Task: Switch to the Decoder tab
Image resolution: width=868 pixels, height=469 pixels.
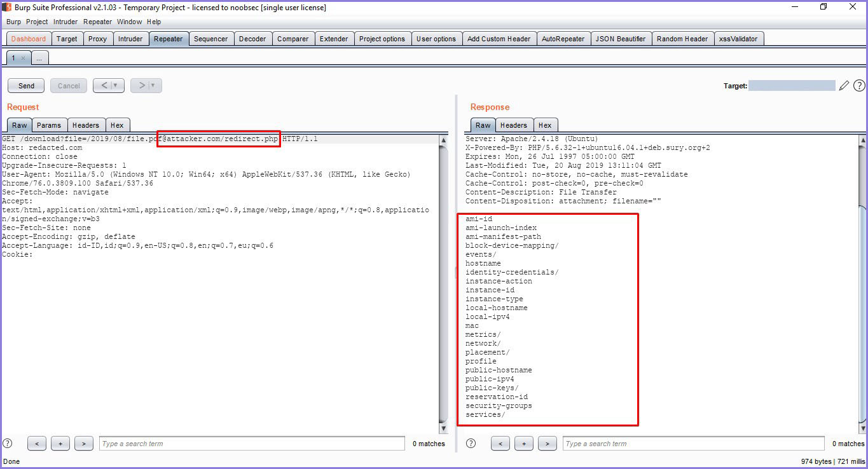Action: coord(252,38)
